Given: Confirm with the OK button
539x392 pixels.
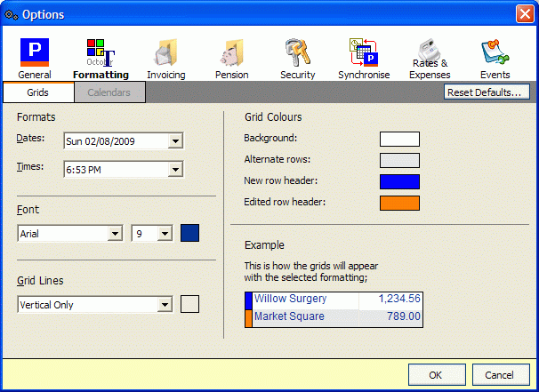Looking at the screenshot, I should coord(437,375).
